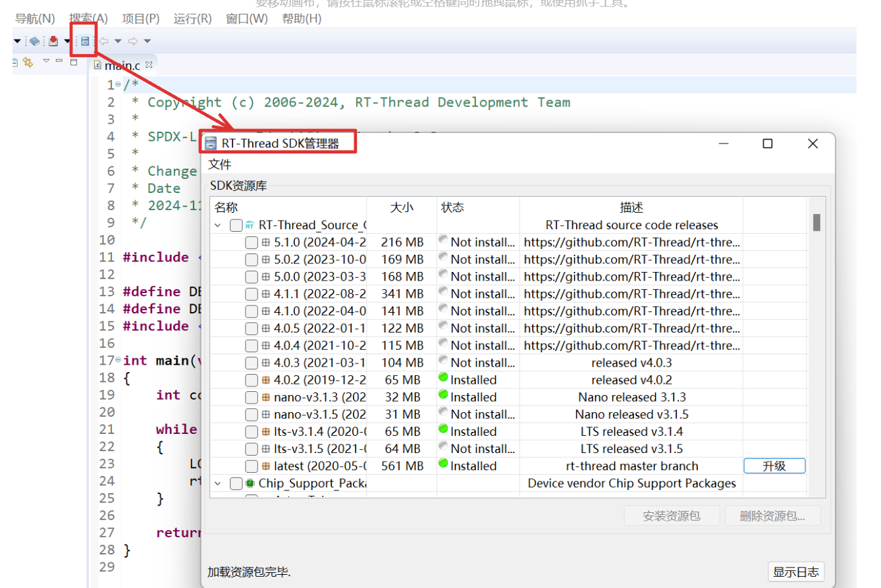Click orange package icon of 4.0.2 row
The image size is (881, 588).
click(266, 380)
